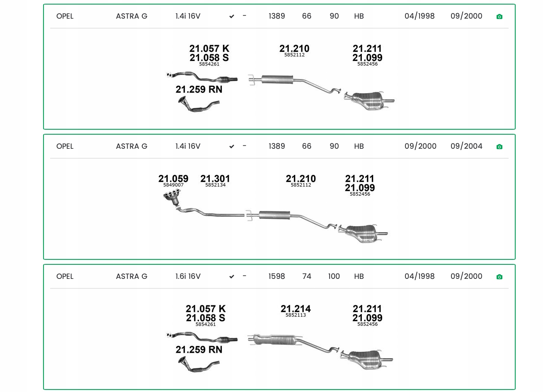Viewport: 543px width, 392px height.
Task: Click rear muffler image in 09/2000–09/2004 row
Action: 363,233
